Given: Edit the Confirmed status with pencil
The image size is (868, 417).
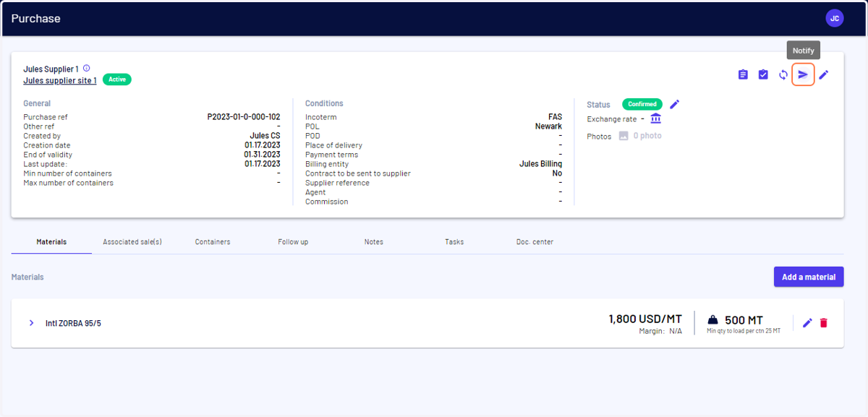Looking at the screenshot, I should [x=675, y=104].
